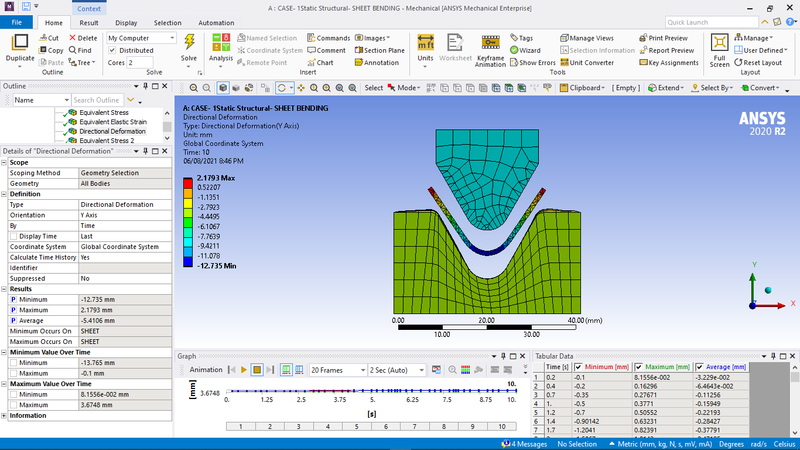Click Print Preview
The width and height of the screenshot is (800, 450).
[663, 38]
